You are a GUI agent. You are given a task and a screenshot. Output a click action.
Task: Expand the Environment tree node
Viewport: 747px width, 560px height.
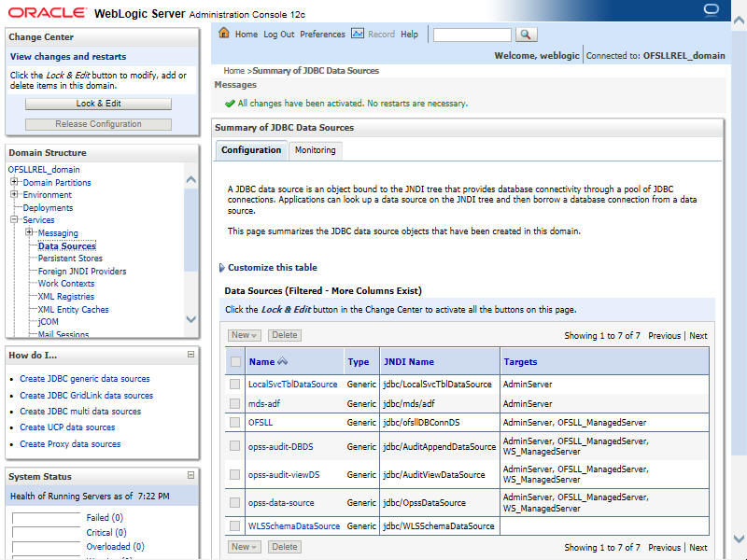coord(14,194)
